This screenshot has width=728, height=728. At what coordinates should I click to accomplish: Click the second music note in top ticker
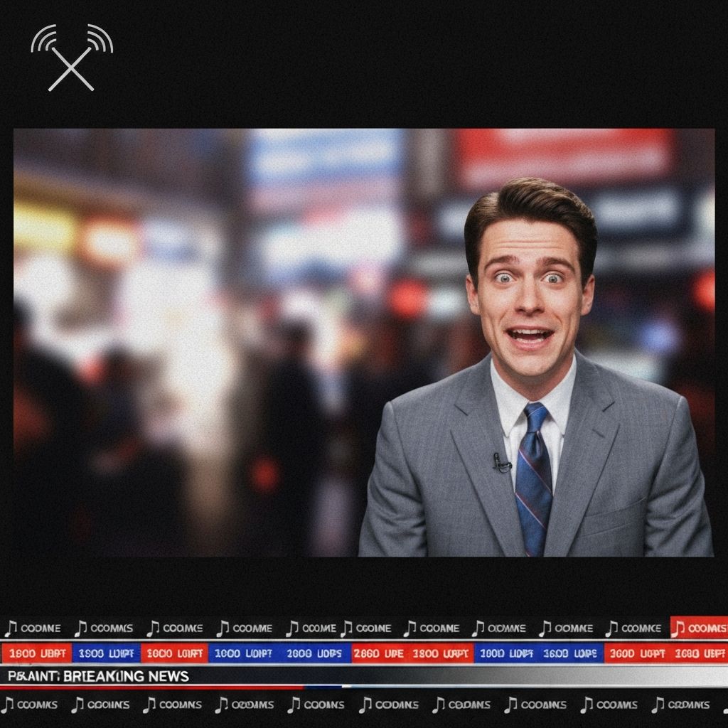point(81,628)
